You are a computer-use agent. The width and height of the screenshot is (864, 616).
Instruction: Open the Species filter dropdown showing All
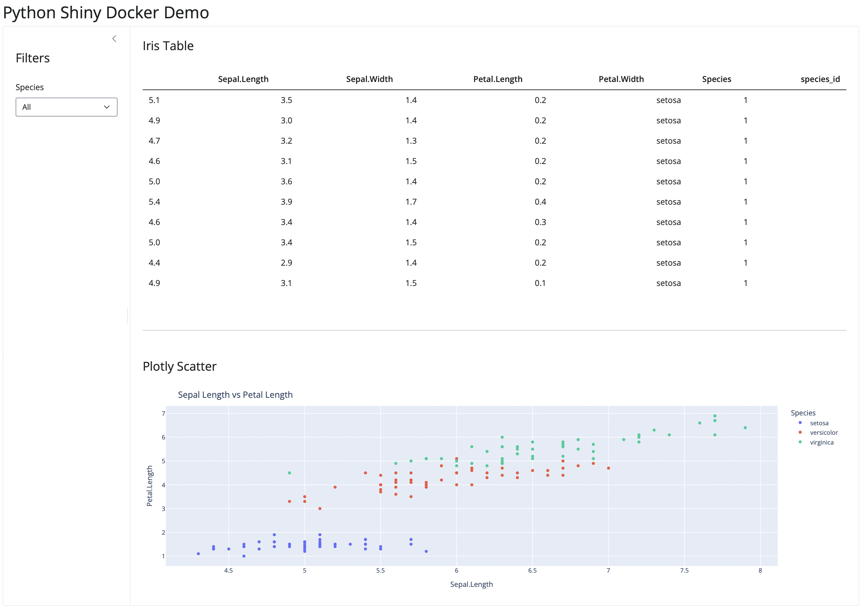click(66, 107)
